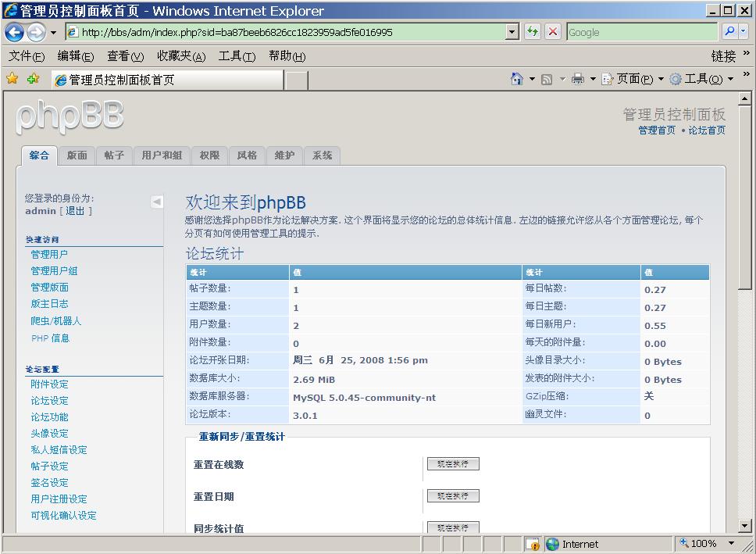Click the RSS feeds icon

coord(546,80)
